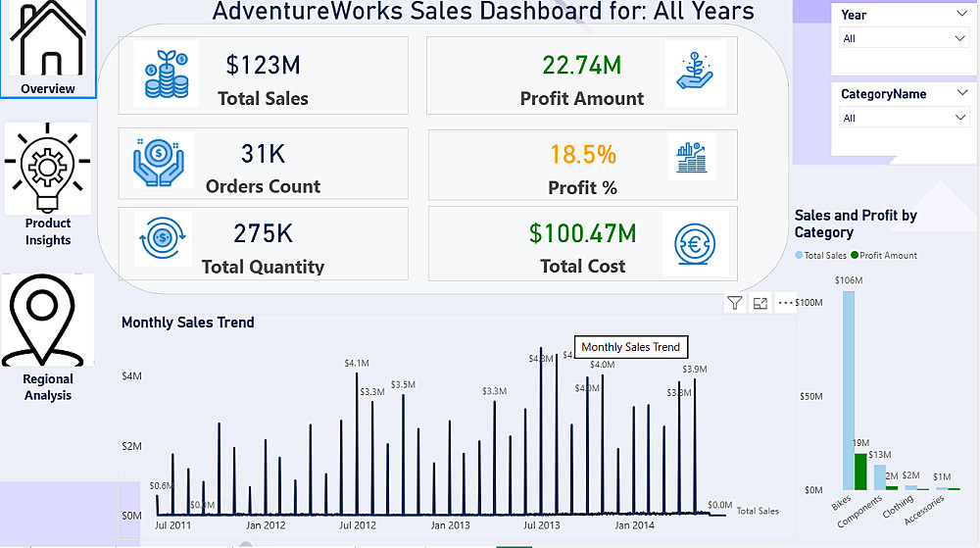Enter focus mode on Monthly Sales Trend
Screen dimensions: 980x548
(x=760, y=304)
